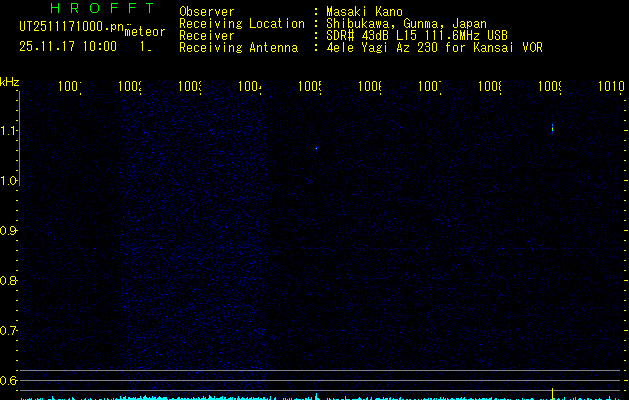The width and height of the screenshot is (629, 400).
Task: Click the faint meteor echo below 1.1 kHz
Action: click(x=316, y=148)
